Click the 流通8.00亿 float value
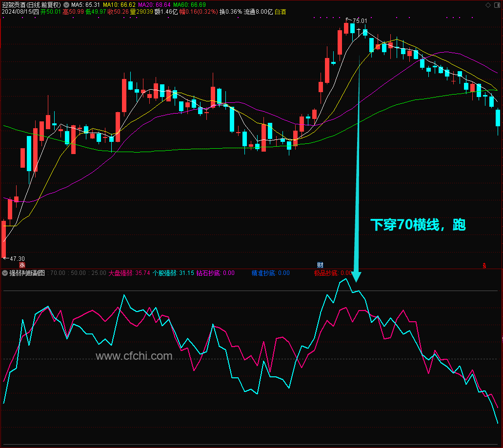 click(258, 12)
